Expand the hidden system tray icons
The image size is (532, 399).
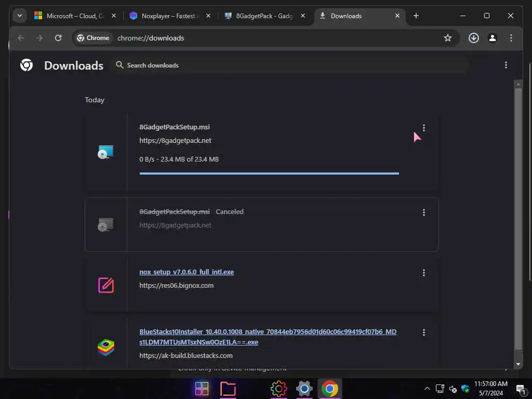point(427,389)
